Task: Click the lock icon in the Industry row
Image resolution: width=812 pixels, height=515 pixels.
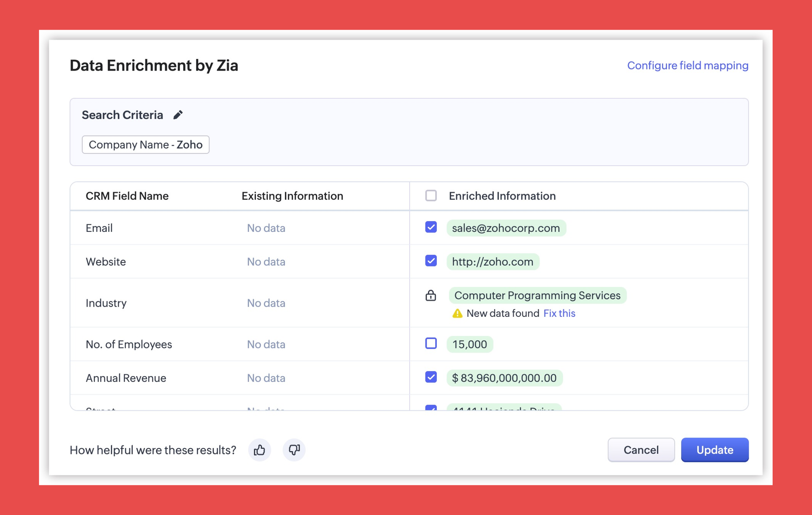Action: pyautogui.click(x=431, y=295)
